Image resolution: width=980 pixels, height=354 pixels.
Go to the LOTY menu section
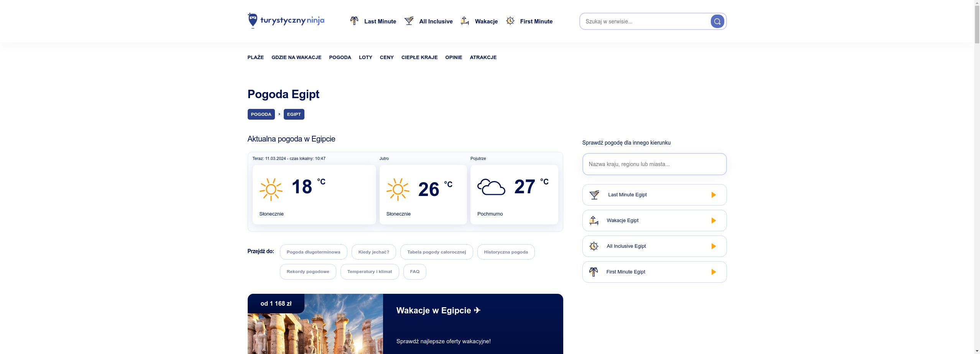coord(365,58)
